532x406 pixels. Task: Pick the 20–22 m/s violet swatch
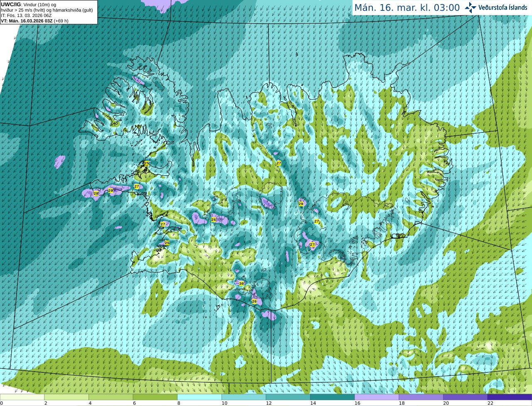465,397
